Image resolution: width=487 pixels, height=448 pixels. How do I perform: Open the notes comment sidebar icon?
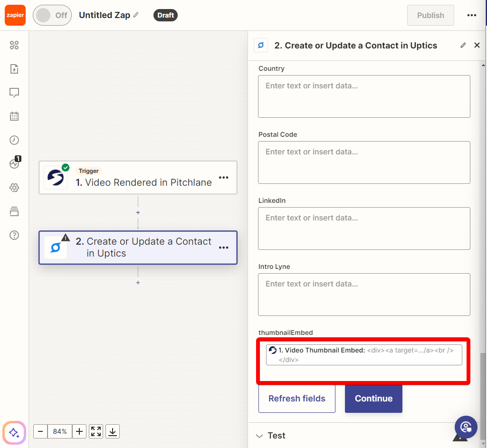tap(14, 93)
